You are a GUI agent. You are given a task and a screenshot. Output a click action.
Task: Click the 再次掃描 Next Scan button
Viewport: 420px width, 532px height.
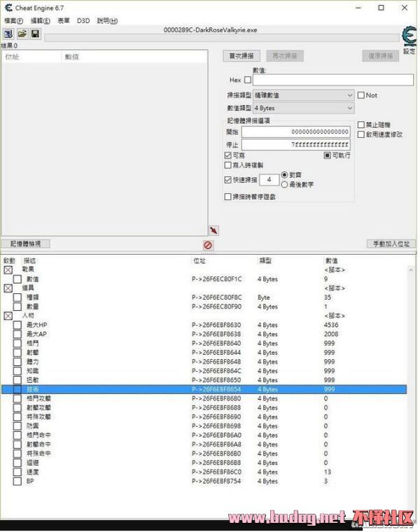coord(285,55)
